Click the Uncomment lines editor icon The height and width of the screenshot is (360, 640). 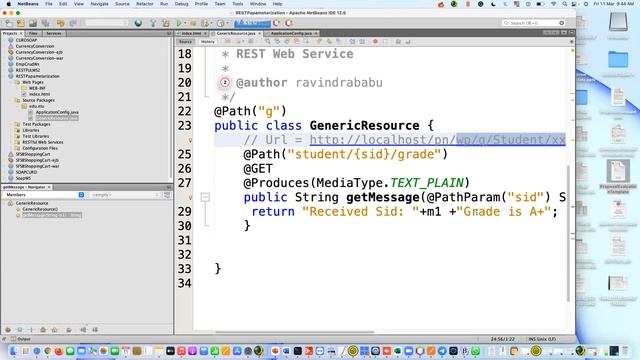pos(408,42)
